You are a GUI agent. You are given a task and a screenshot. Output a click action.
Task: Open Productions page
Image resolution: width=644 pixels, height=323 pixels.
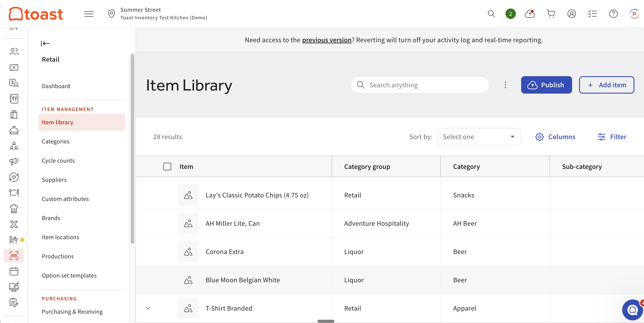point(58,256)
